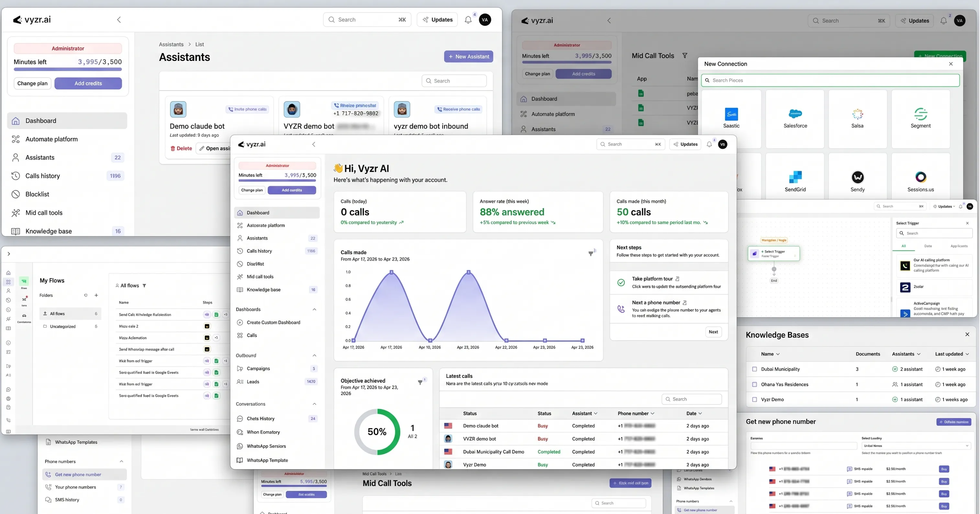Click Change plan in front dashboard window

pos(252,190)
